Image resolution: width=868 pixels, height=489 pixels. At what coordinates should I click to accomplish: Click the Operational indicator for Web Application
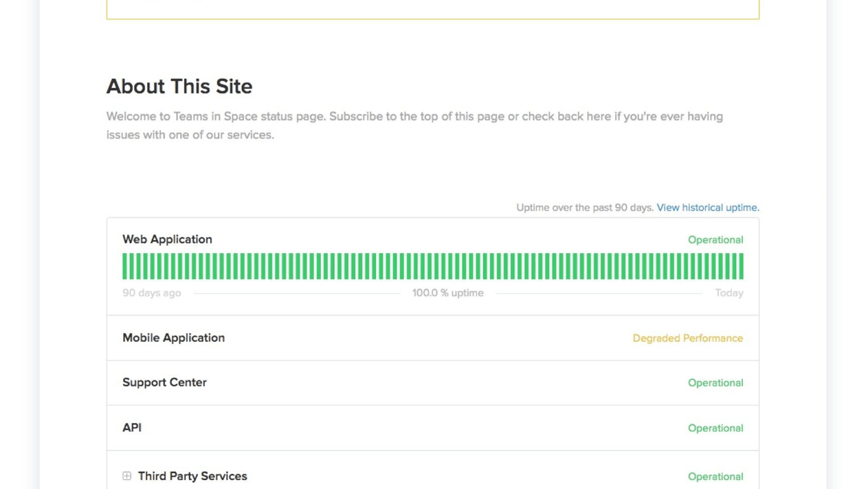(715, 239)
